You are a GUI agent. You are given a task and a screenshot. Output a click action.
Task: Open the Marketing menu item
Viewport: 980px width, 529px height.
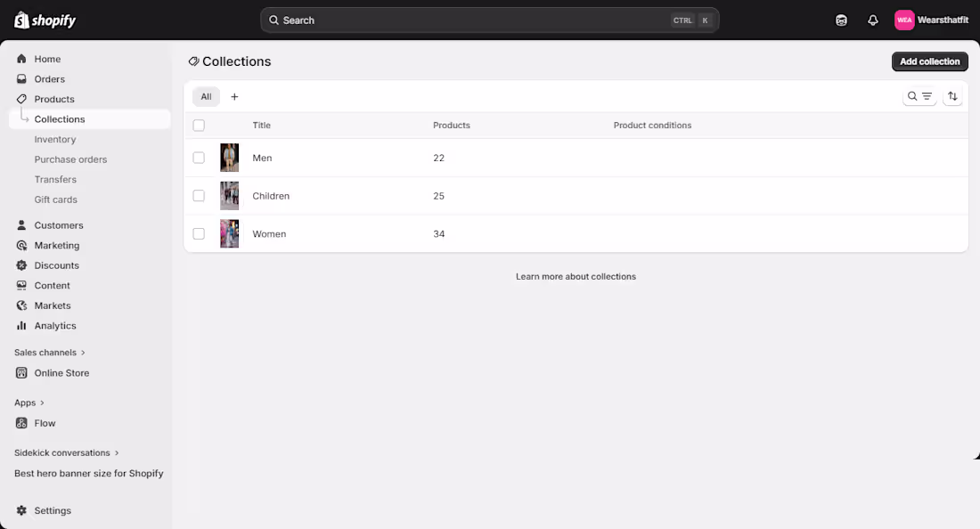[56, 245]
